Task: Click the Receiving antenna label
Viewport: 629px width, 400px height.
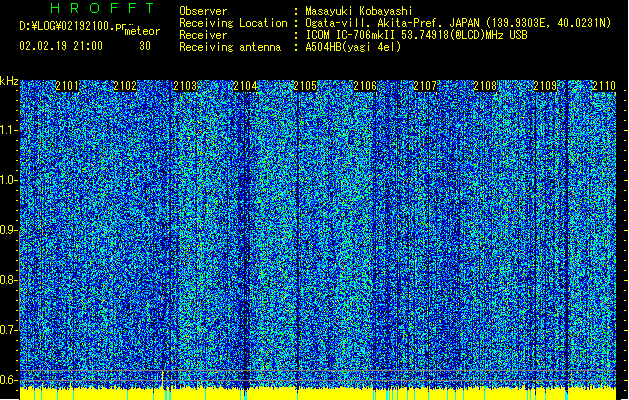Action: click(230, 47)
